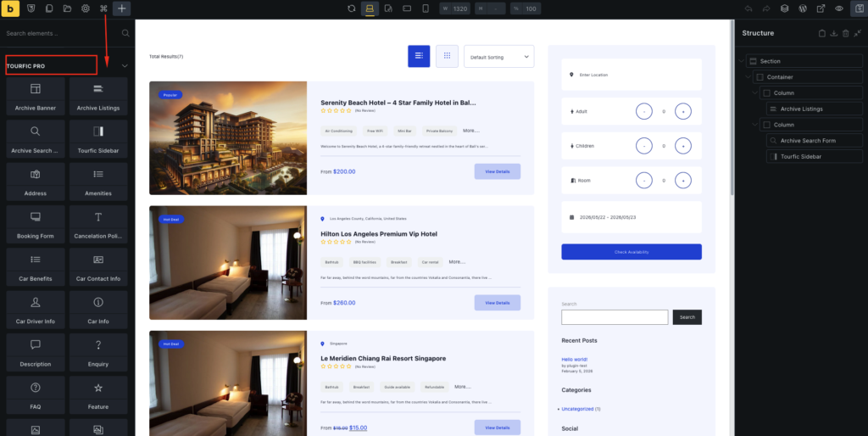Click Structure panel import download icon
Viewport: 868px width, 436px height.
click(834, 33)
